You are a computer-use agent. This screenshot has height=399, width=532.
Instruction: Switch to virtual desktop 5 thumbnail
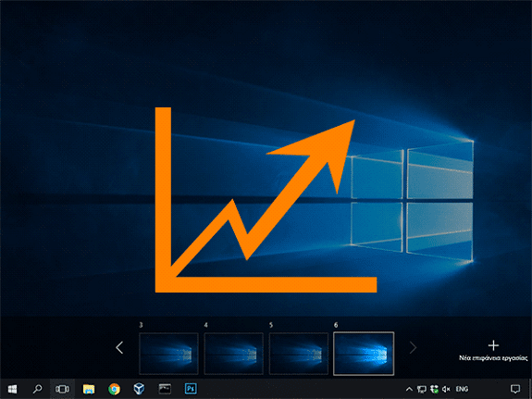[x=299, y=354]
